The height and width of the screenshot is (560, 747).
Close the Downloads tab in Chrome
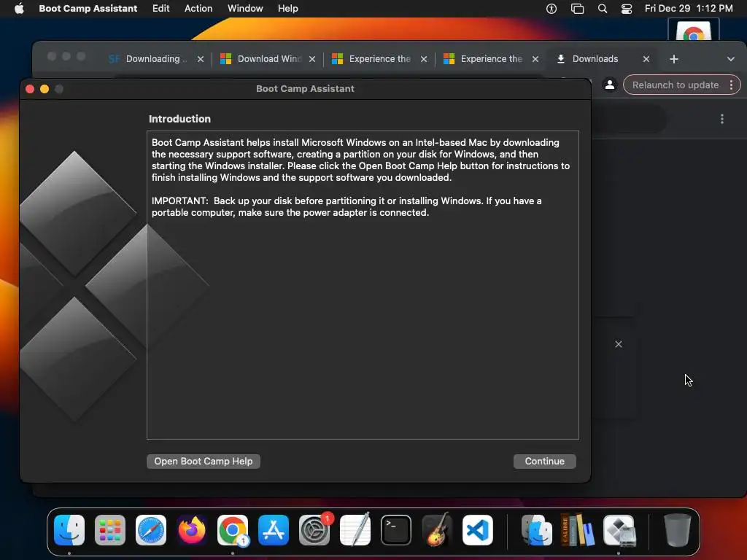[x=646, y=59]
